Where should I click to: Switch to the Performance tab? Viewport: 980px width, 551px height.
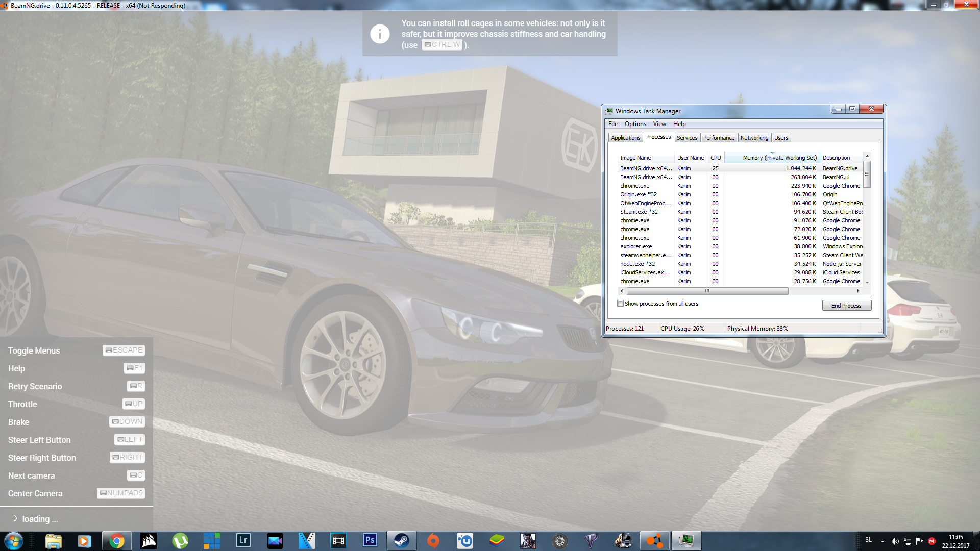pos(719,138)
